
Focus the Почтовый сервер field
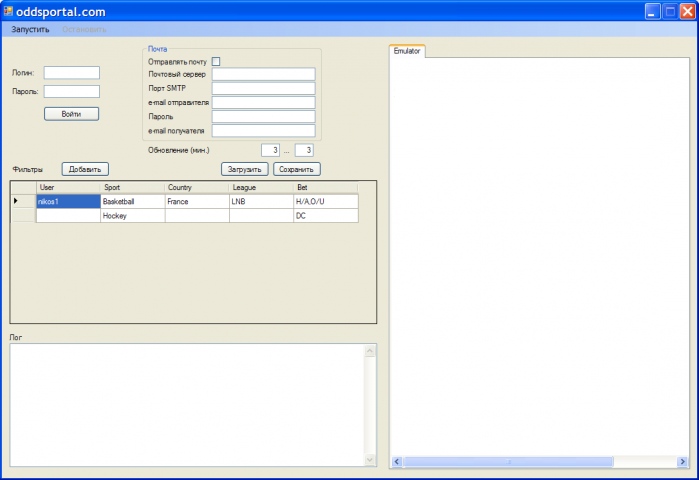tap(263, 74)
